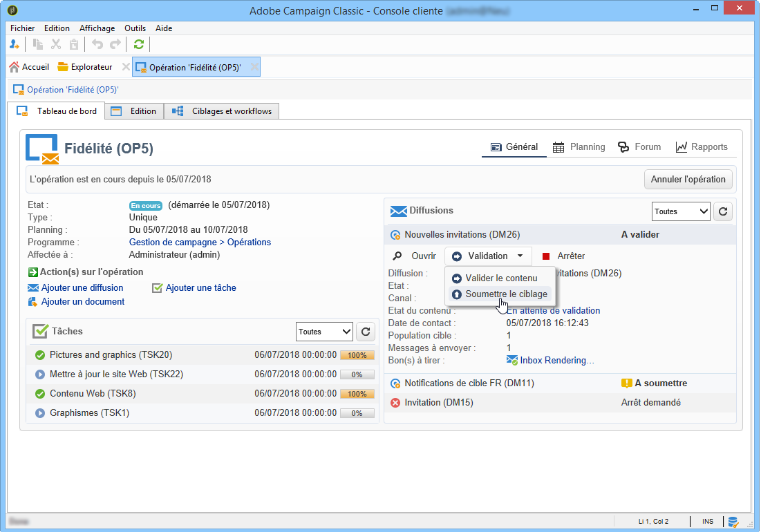This screenshot has width=761, height=532.
Task: Open the Outils menu
Action: (x=135, y=28)
